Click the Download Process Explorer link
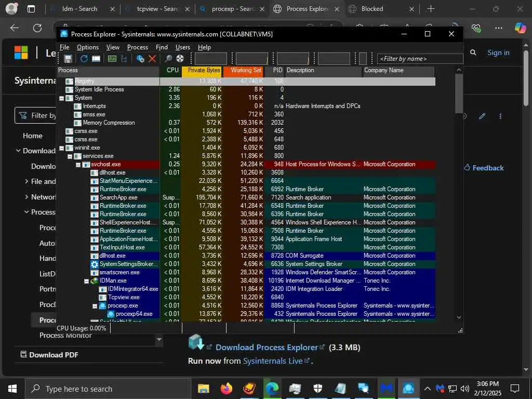 click(267, 348)
